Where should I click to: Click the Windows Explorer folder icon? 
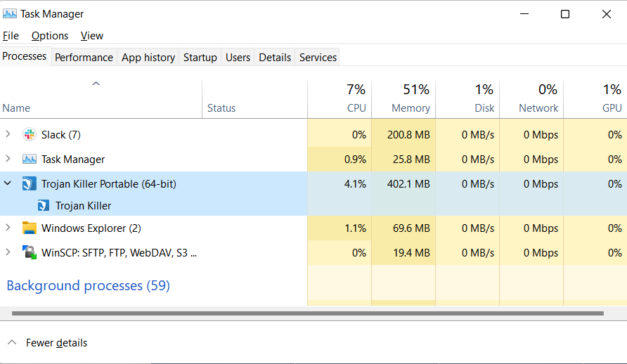(x=30, y=228)
